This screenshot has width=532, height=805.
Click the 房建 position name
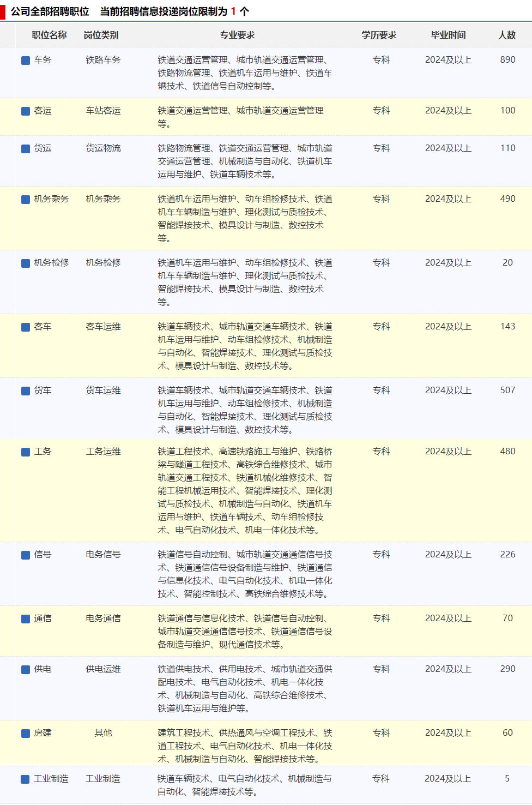43,733
